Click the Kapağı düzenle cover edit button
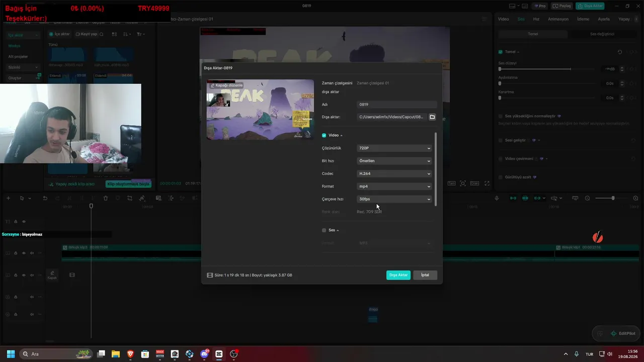Image resolution: width=644 pixels, height=362 pixels. pyautogui.click(x=226, y=85)
